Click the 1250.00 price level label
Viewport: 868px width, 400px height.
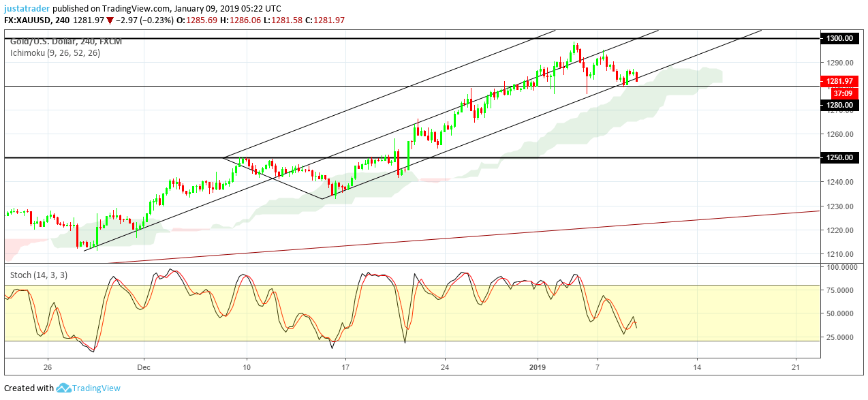click(x=839, y=157)
